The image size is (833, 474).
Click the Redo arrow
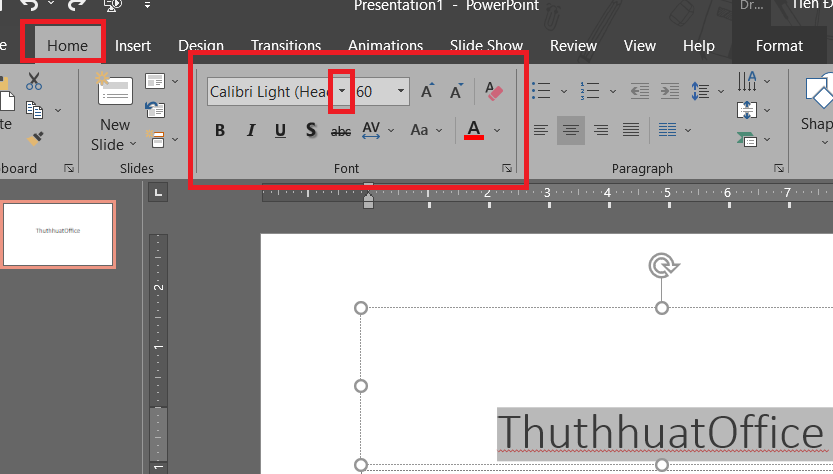(x=76, y=5)
